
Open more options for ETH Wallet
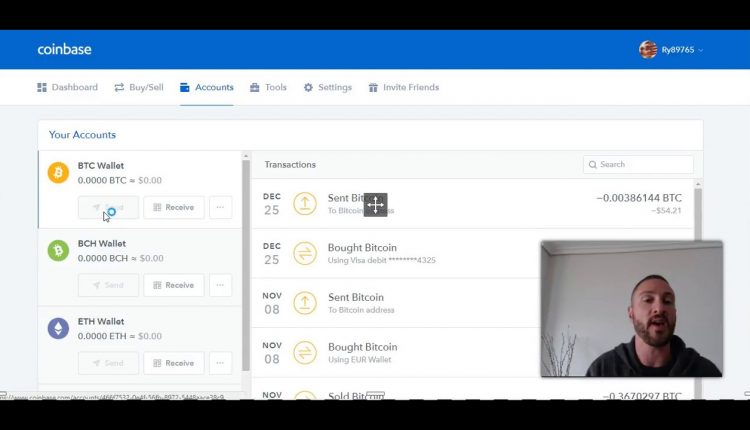pos(221,363)
